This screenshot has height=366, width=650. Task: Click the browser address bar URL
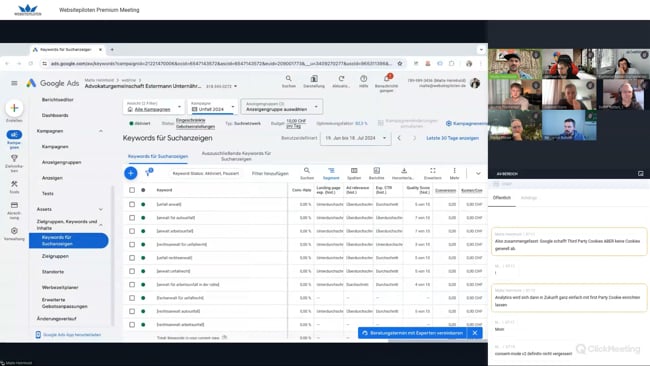tap(221, 63)
